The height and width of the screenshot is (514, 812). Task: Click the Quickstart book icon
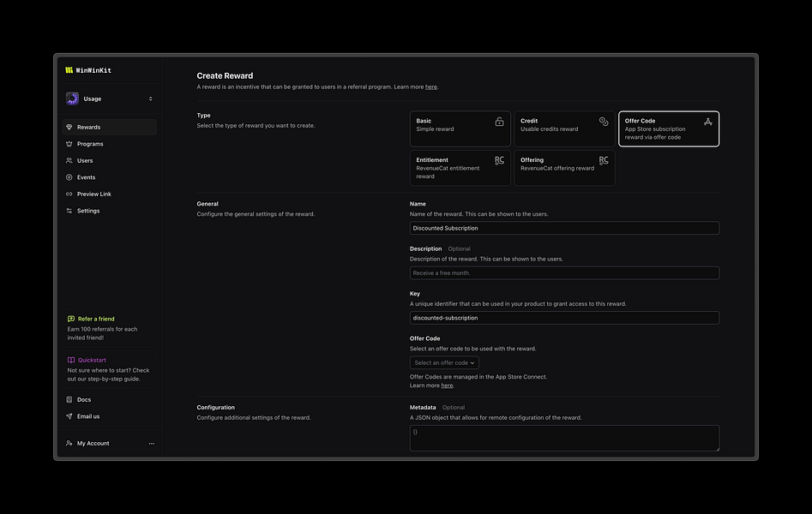[x=71, y=360]
